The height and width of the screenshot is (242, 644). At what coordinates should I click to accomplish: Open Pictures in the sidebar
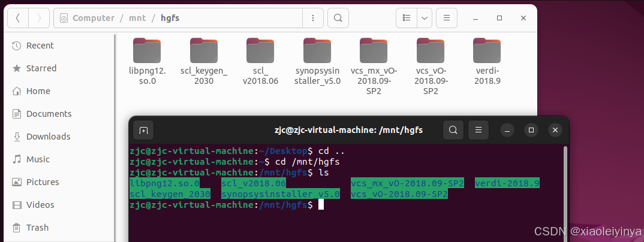click(59, 182)
